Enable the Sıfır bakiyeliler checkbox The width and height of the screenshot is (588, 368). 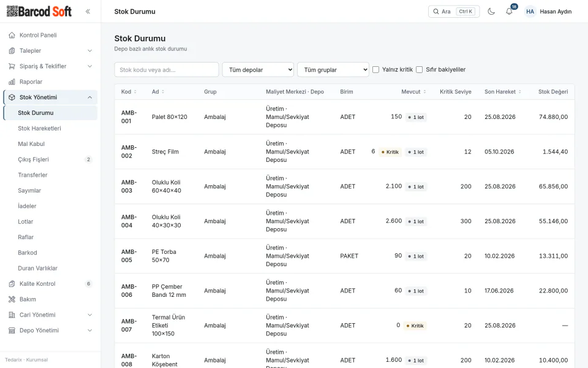pos(419,69)
